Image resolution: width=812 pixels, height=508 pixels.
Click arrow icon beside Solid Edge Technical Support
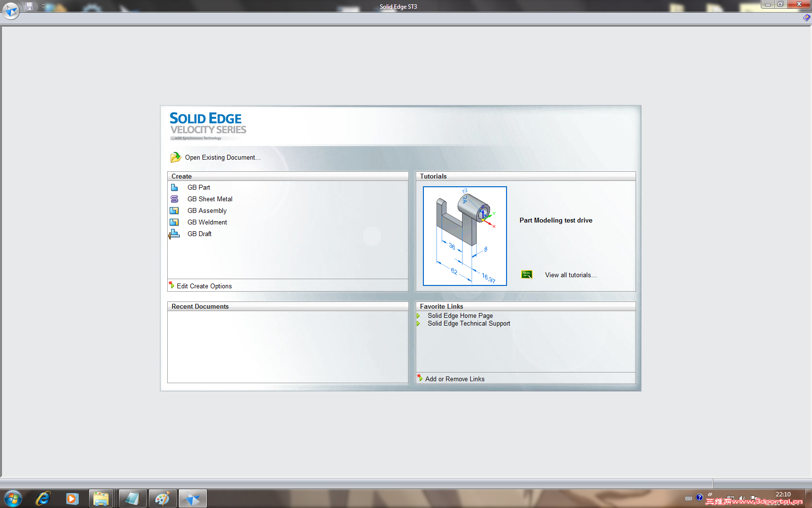click(419, 324)
